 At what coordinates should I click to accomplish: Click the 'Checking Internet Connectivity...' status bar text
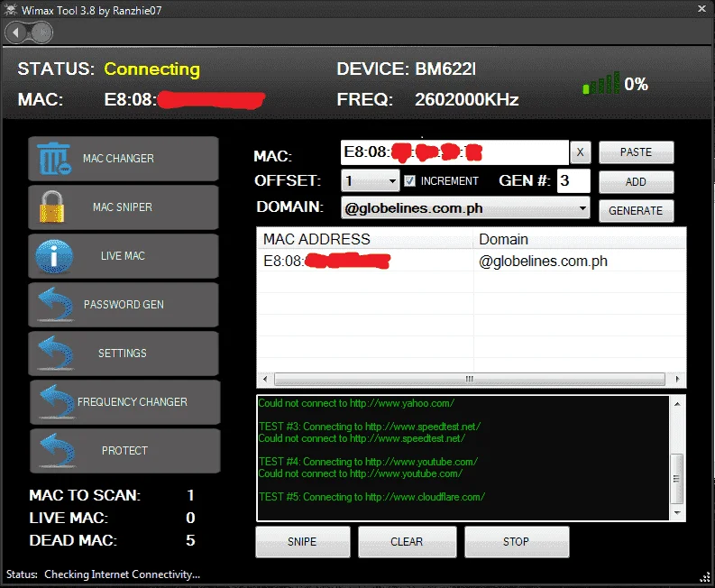pyautogui.click(x=123, y=574)
